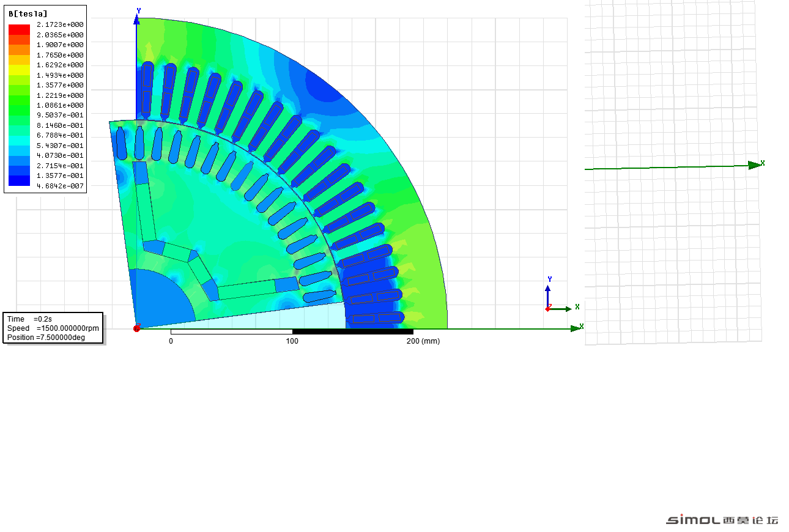Select legend value 1.6292e+000
789x532 pixels.
point(60,65)
